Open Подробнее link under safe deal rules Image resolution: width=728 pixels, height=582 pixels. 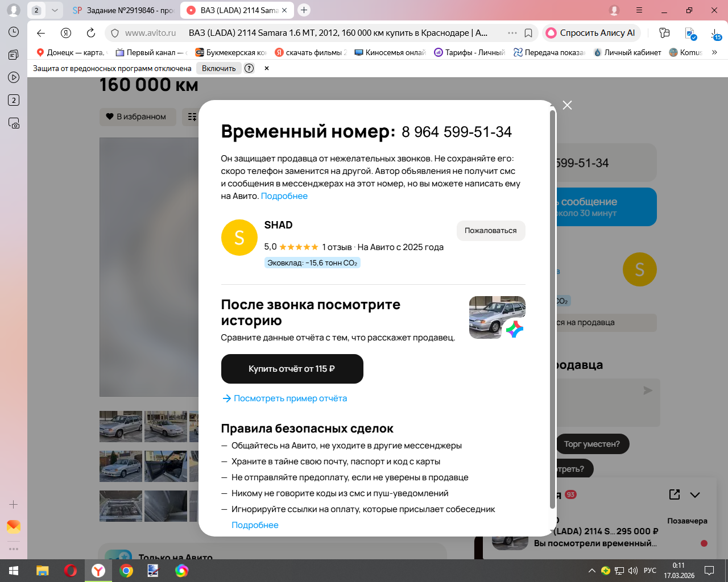pos(255,525)
